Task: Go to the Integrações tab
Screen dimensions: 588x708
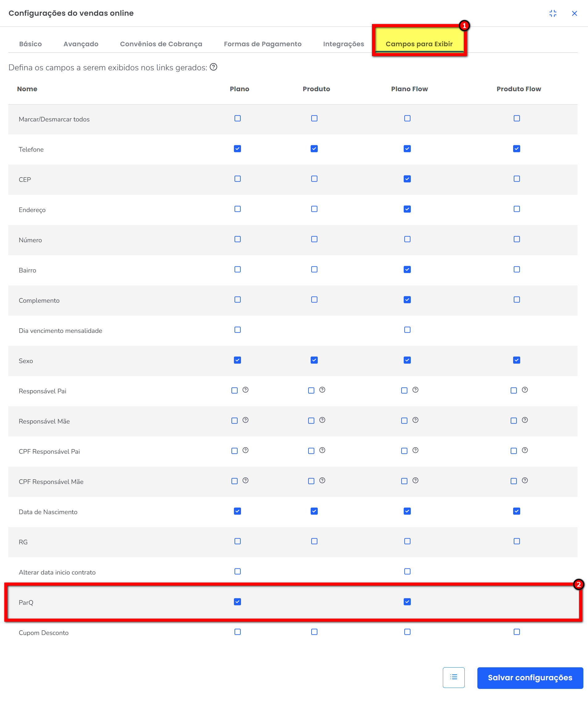Action: click(343, 44)
